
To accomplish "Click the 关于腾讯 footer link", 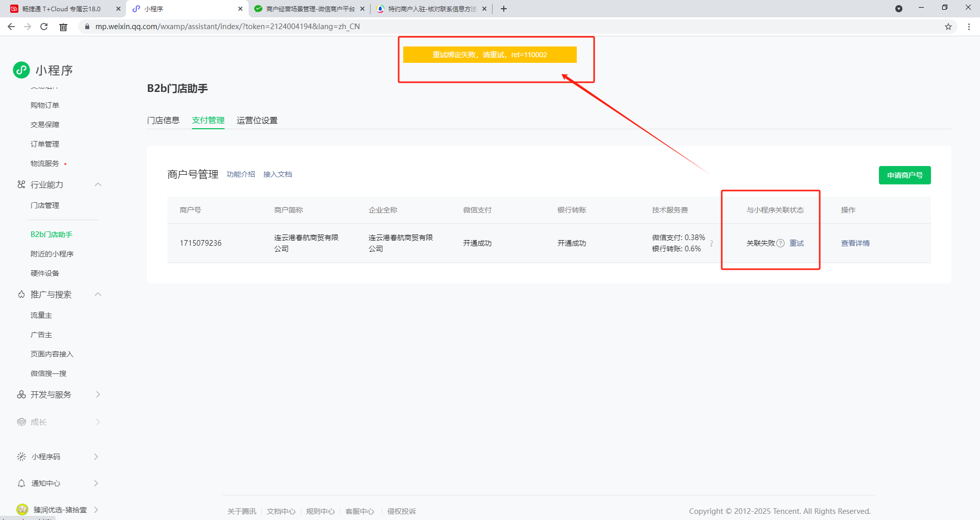I will tap(242, 511).
